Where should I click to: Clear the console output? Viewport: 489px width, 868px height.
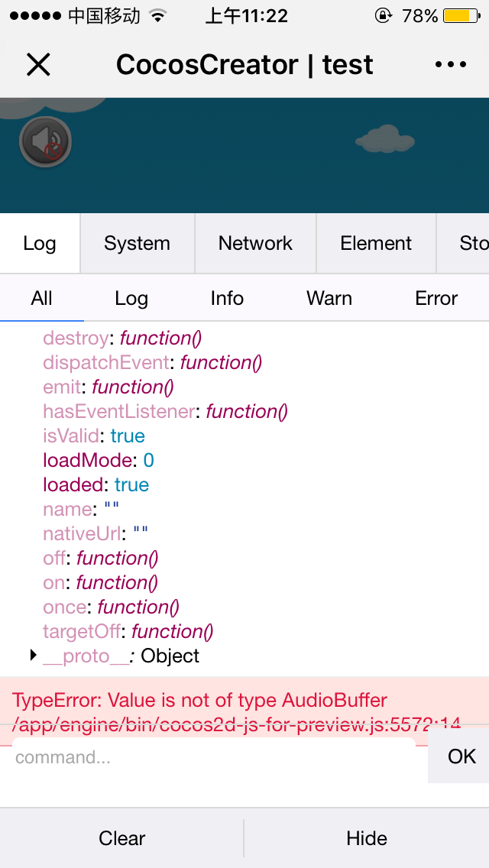122,838
